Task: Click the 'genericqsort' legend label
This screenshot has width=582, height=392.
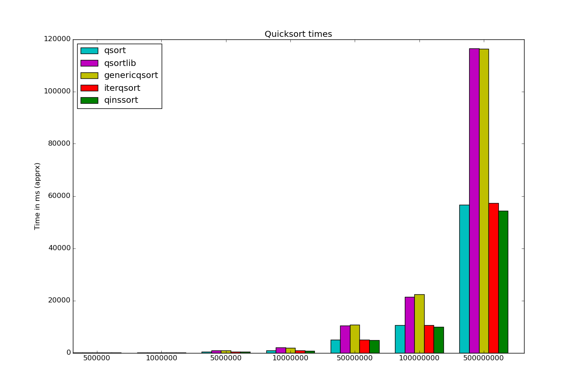Action: pos(131,75)
